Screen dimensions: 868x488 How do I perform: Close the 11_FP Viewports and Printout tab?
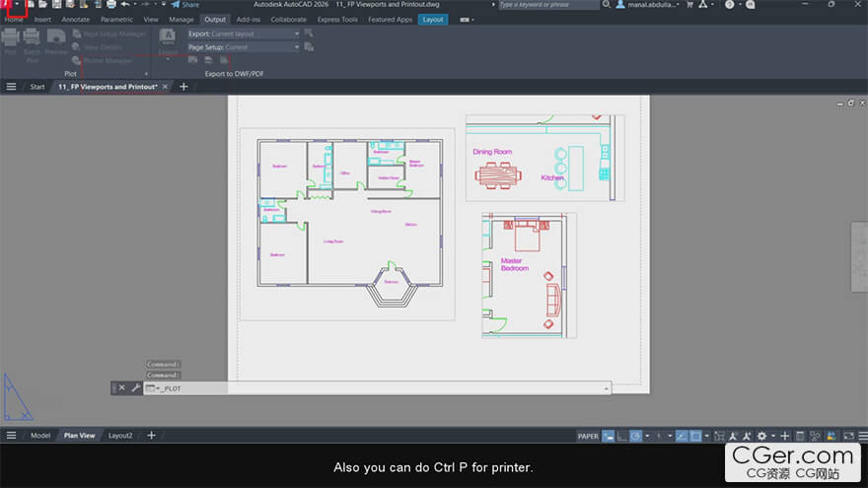[x=165, y=87]
